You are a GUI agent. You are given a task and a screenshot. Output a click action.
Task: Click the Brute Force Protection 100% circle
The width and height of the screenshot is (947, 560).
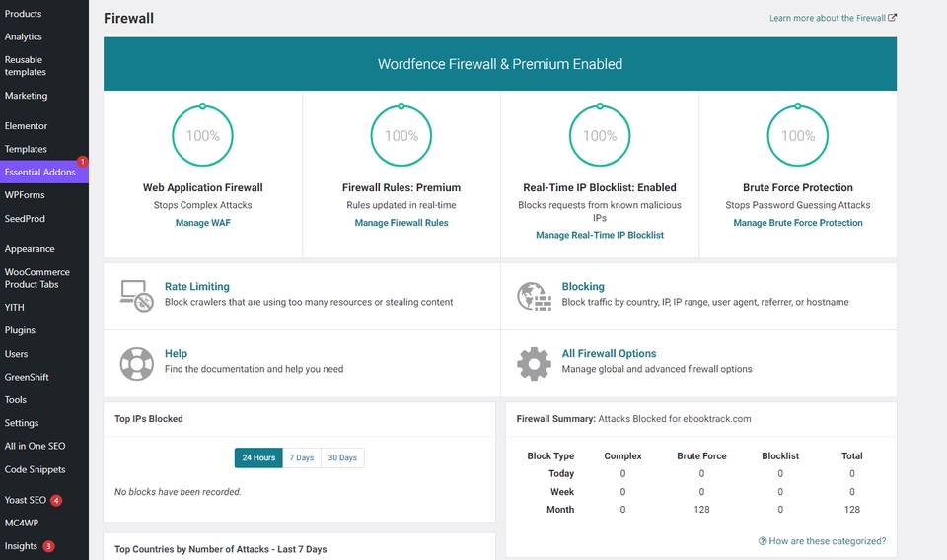coord(798,135)
